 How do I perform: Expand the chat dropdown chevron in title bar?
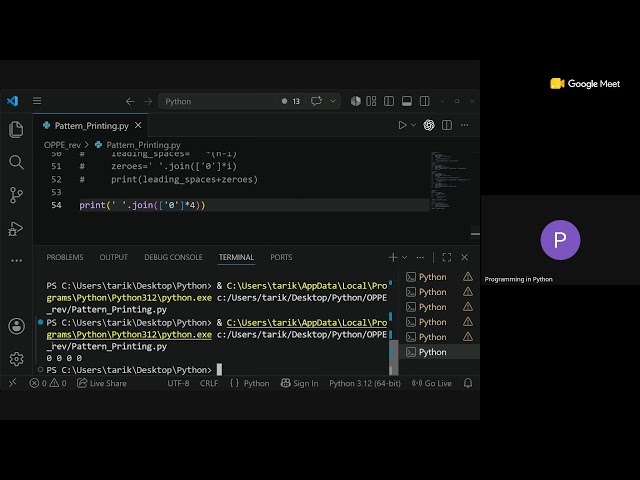[333, 101]
